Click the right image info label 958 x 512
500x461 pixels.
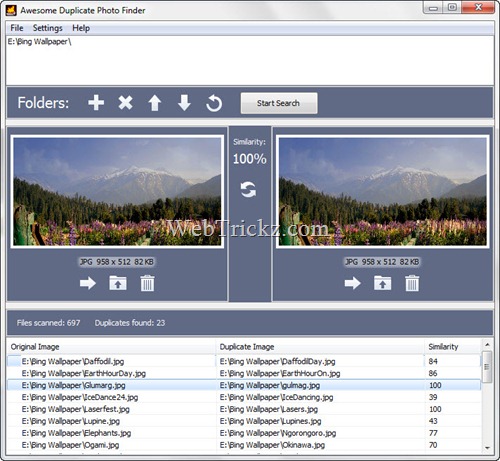(x=382, y=262)
